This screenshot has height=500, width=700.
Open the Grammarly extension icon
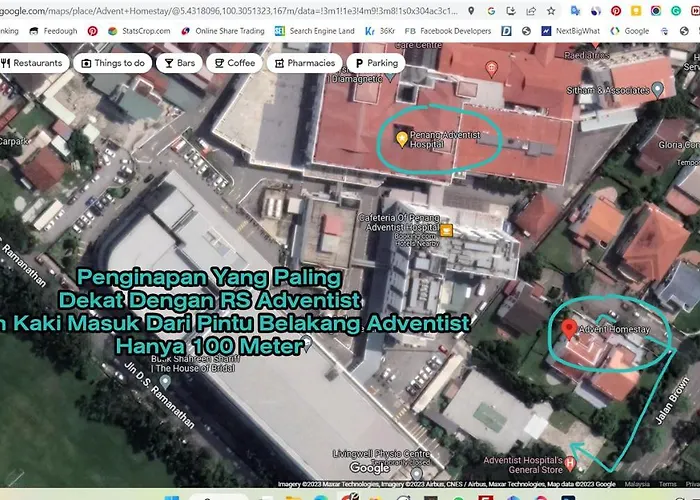[x=676, y=11]
